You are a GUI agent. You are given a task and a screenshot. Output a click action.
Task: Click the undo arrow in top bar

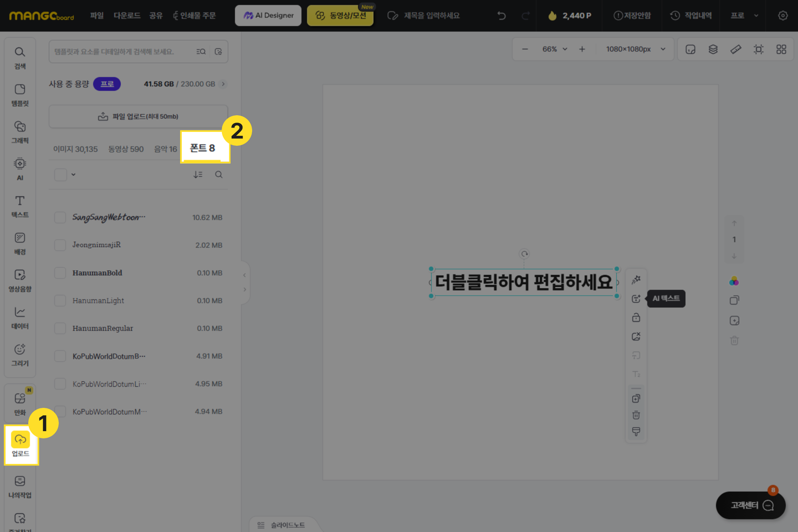click(x=502, y=16)
